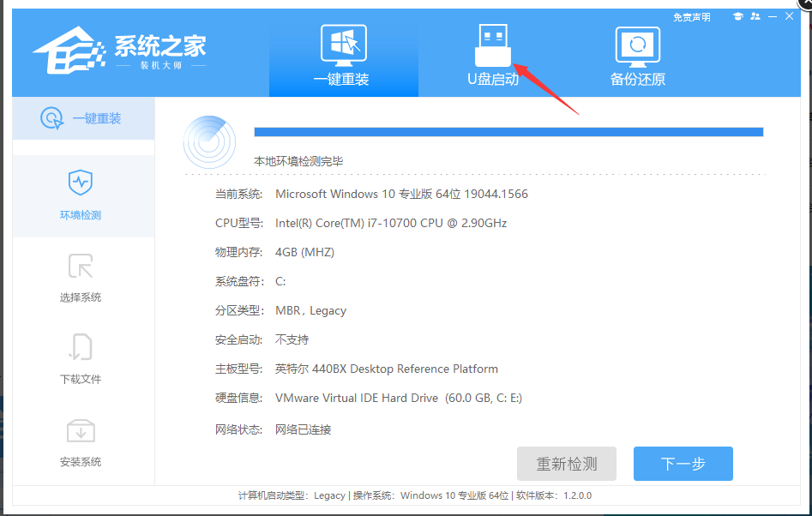Go to the 安装系统 step
Image resolution: width=812 pixels, height=516 pixels.
click(81, 442)
